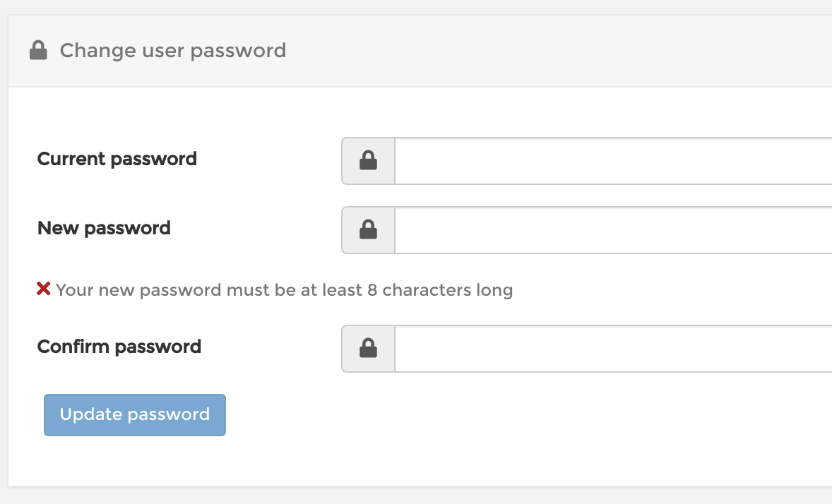Focus the Confirm password input field
This screenshot has width=832, height=504.
(613, 349)
